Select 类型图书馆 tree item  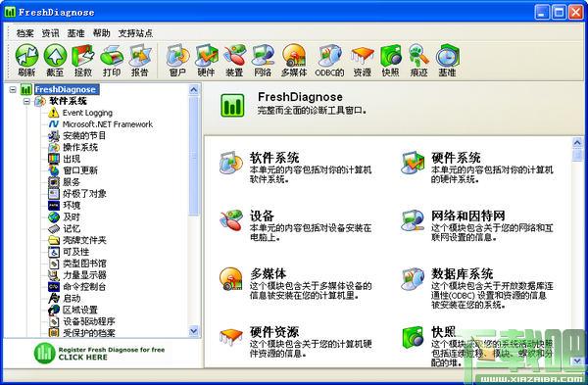(x=84, y=264)
